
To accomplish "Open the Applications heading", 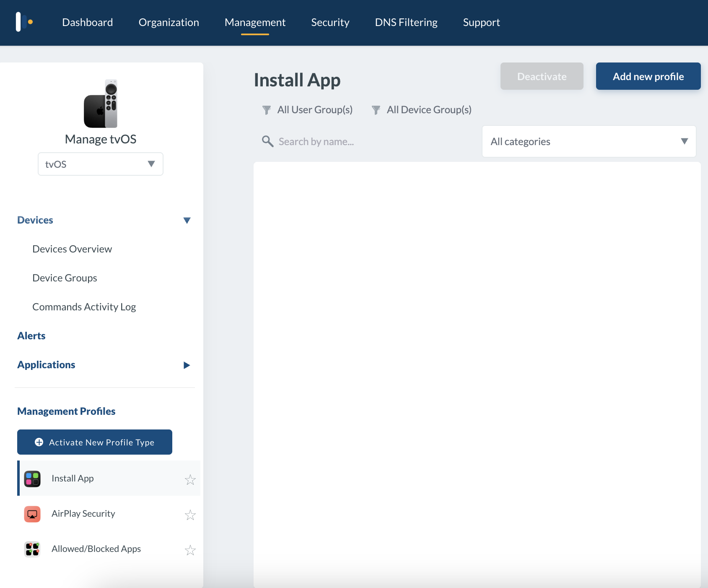I will point(46,365).
